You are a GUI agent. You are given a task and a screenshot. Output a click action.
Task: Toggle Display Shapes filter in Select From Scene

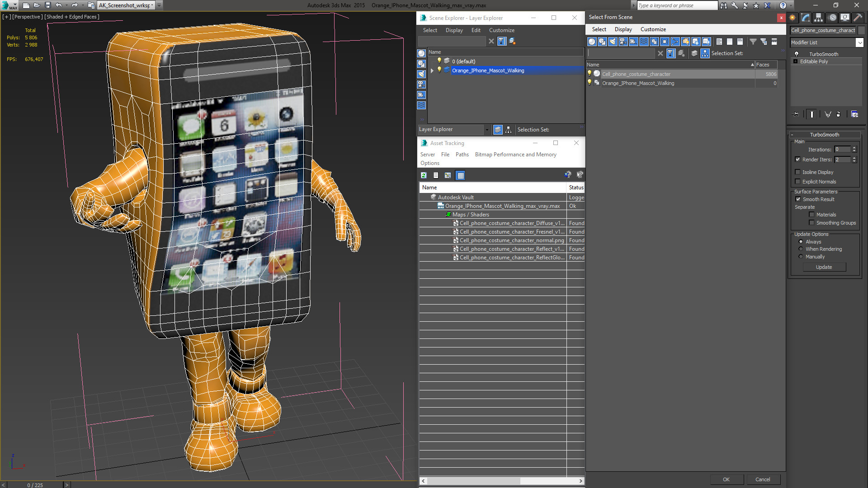tap(602, 42)
